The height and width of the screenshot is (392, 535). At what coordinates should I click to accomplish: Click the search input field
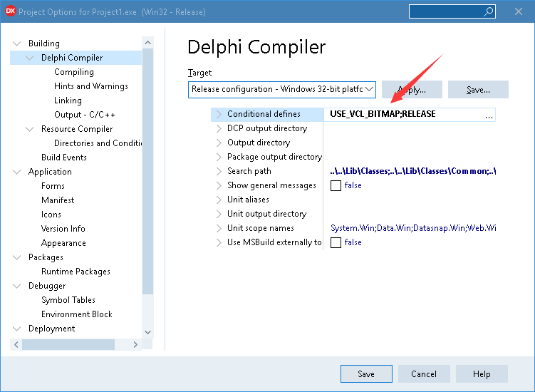point(445,11)
